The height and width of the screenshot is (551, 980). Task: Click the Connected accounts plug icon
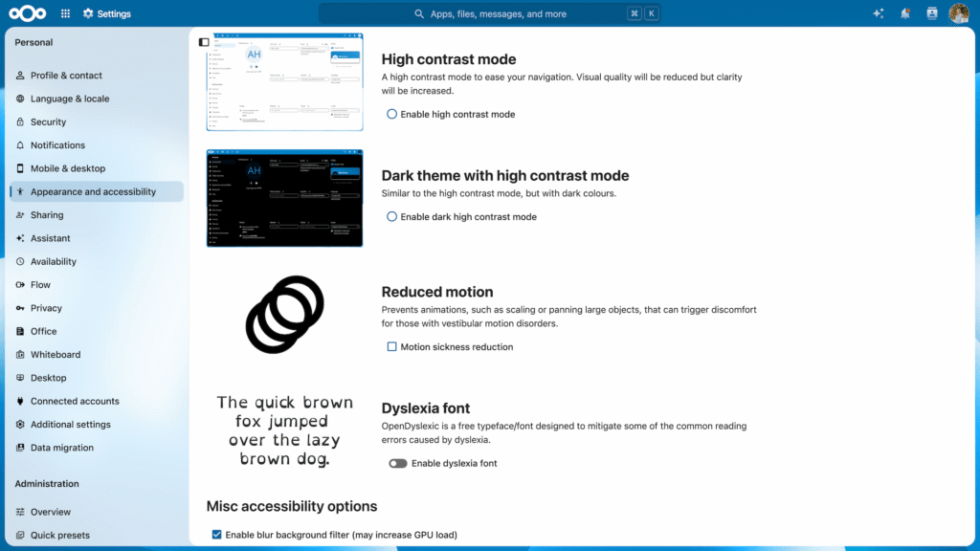(x=20, y=401)
